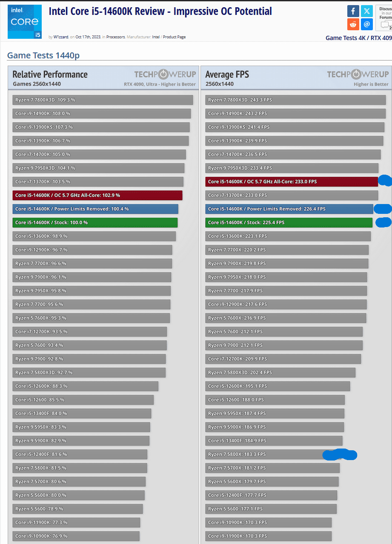Viewport: 392px width, 544px height.
Task: Share the review on X (Twitter)
Action: point(367,11)
